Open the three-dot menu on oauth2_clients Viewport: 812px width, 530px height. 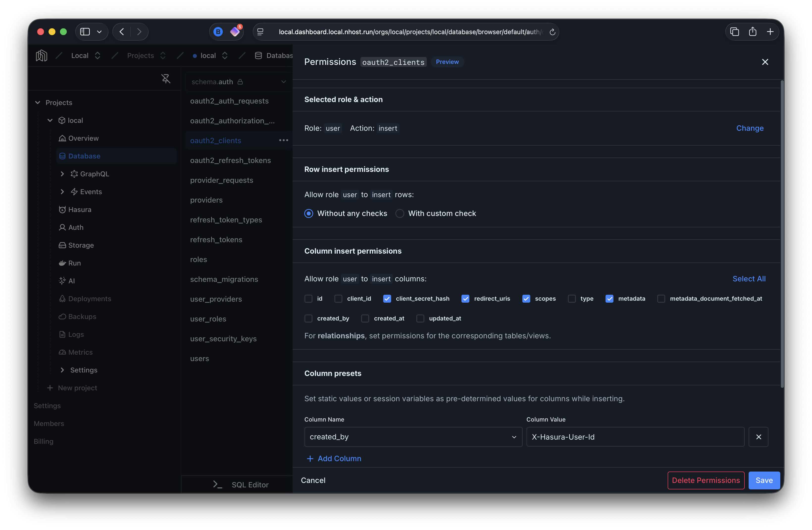point(283,140)
